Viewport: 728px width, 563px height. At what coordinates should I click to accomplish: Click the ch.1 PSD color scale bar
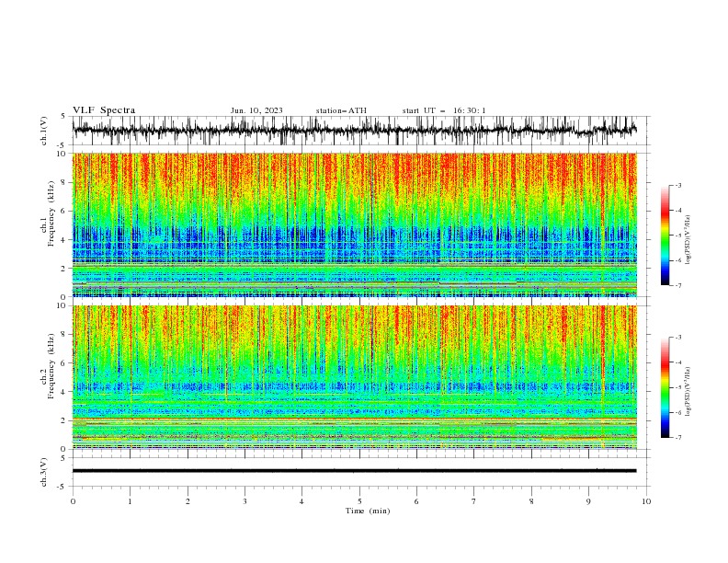(665, 235)
